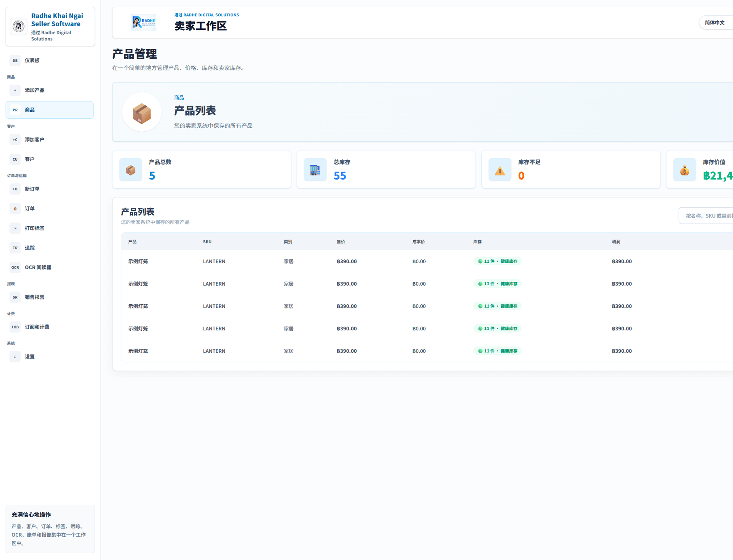
Task: Click the label icon beside 打印标签
Action: tap(15, 228)
